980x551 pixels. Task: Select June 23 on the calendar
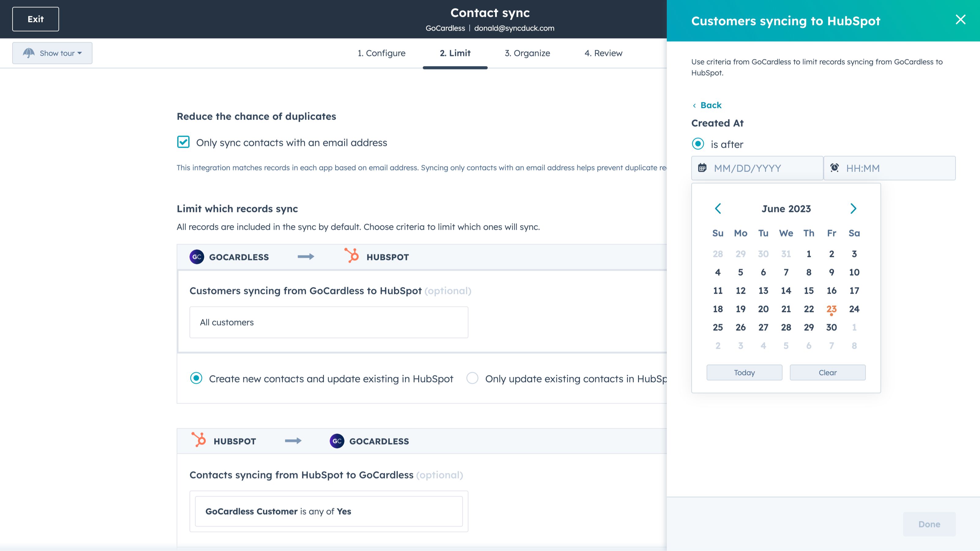pos(831,309)
